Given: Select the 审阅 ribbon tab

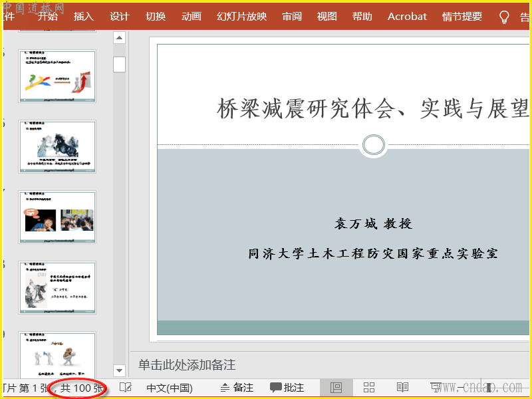Looking at the screenshot, I should coord(292,16).
